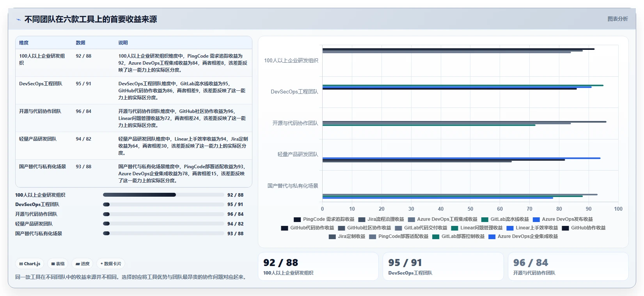Click the 100人以上企业研发组织 chart axis label
Screen dimensions: 644x296
coord(291,61)
